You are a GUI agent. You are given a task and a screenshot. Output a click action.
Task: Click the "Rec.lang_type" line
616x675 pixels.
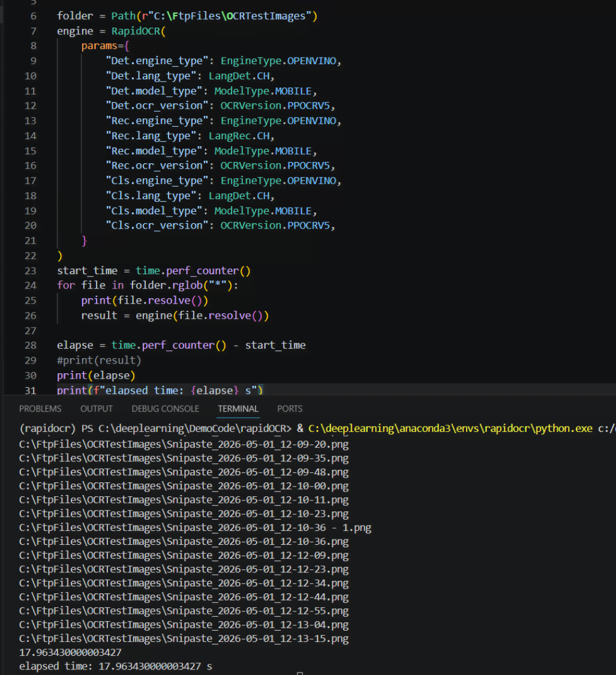(190, 136)
